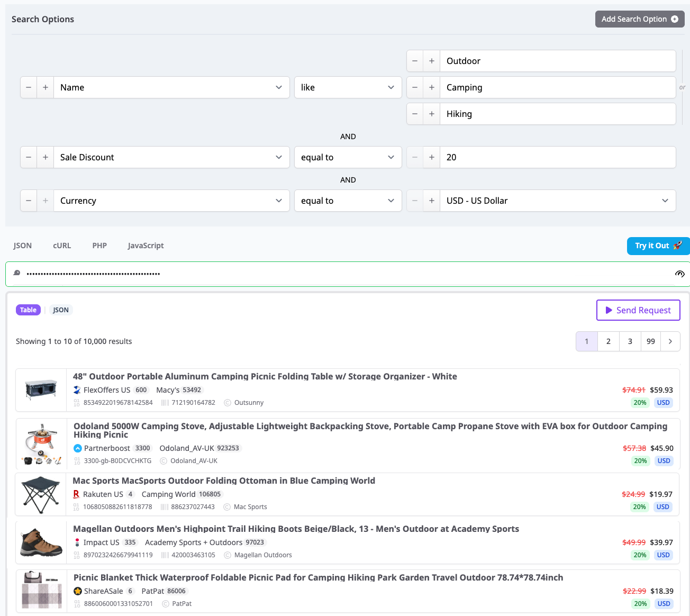Remove the Outdoor value with its minus icon
The width and height of the screenshot is (690, 616).
[x=415, y=61]
